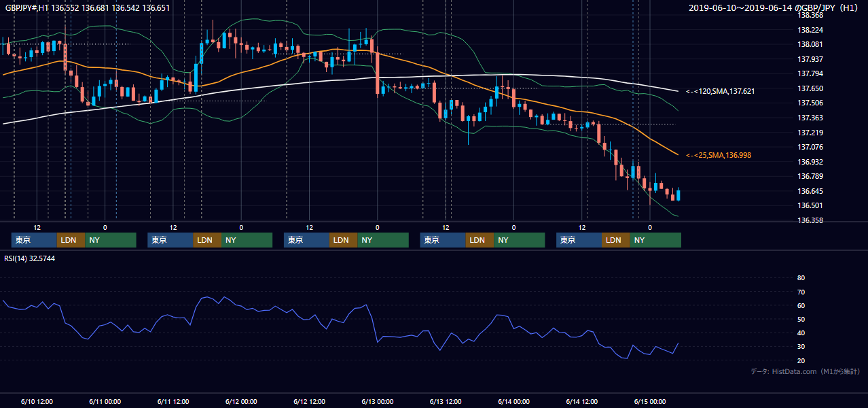Click the LDN session box for June 11
The height and width of the screenshot is (408, 868).
tap(207, 240)
